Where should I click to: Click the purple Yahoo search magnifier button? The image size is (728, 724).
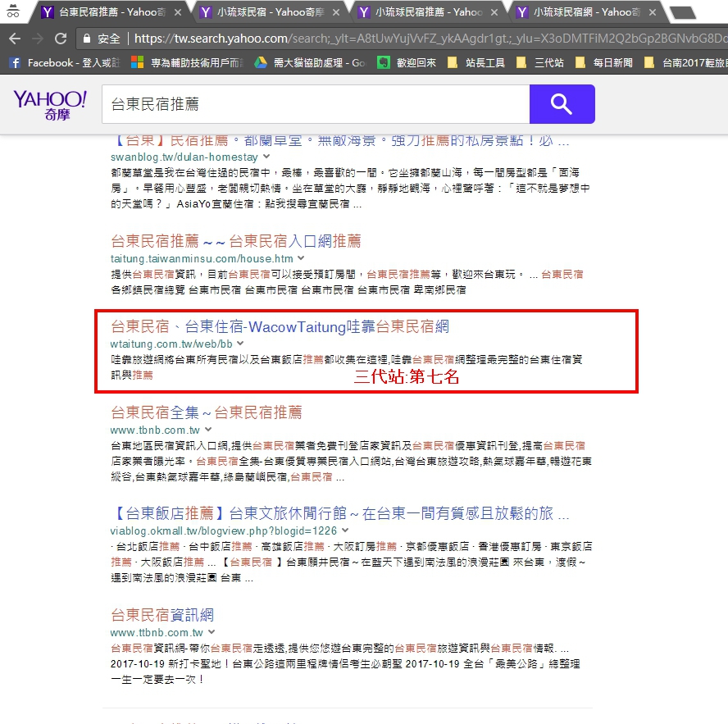pyautogui.click(x=562, y=104)
